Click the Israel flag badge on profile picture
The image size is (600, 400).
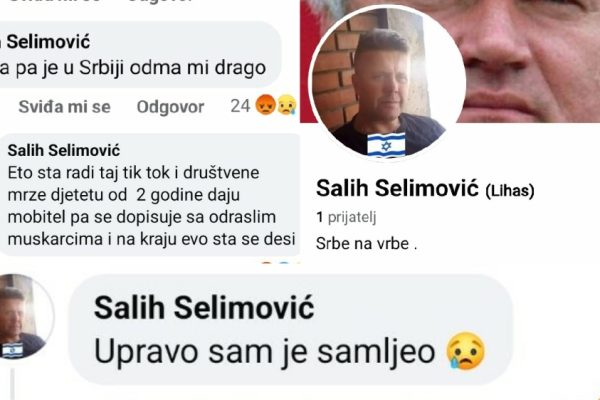[386, 144]
